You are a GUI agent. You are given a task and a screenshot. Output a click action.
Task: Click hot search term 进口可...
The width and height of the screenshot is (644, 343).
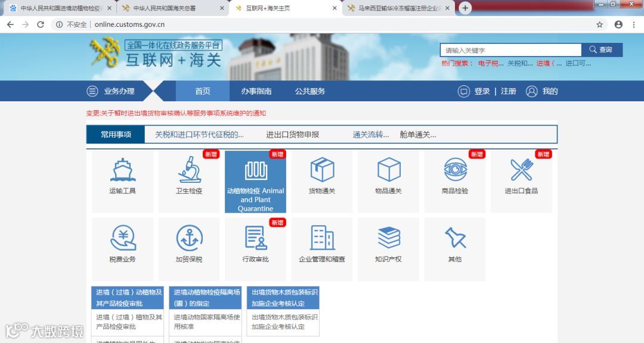click(x=578, y=63)
